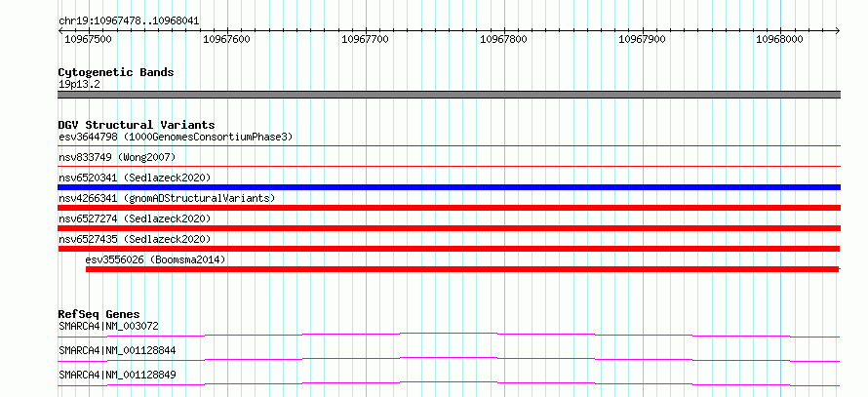Click the DGV Structural Variants track title
Image resolution: width=868 pixels, height=397 pixels.
click(137, 125)
